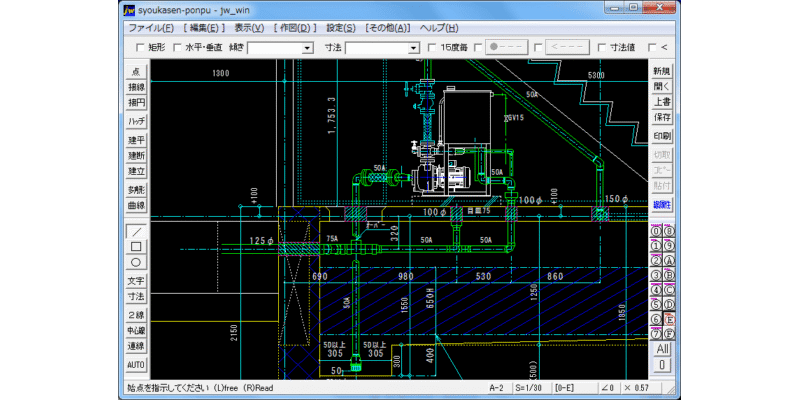The width and height of the screenshot is (800, 400).
Task: Click the All layers button
Action: tap(663, 349)
